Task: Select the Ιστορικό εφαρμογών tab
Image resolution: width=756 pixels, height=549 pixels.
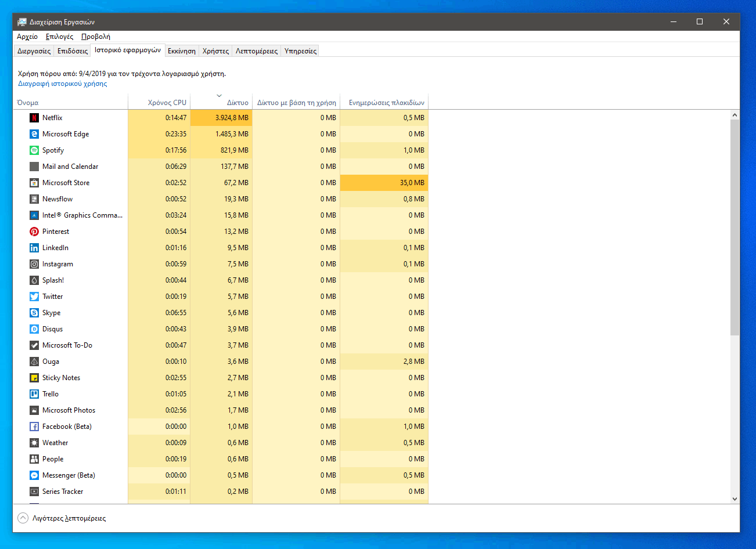Action: [x=128, y=50]
